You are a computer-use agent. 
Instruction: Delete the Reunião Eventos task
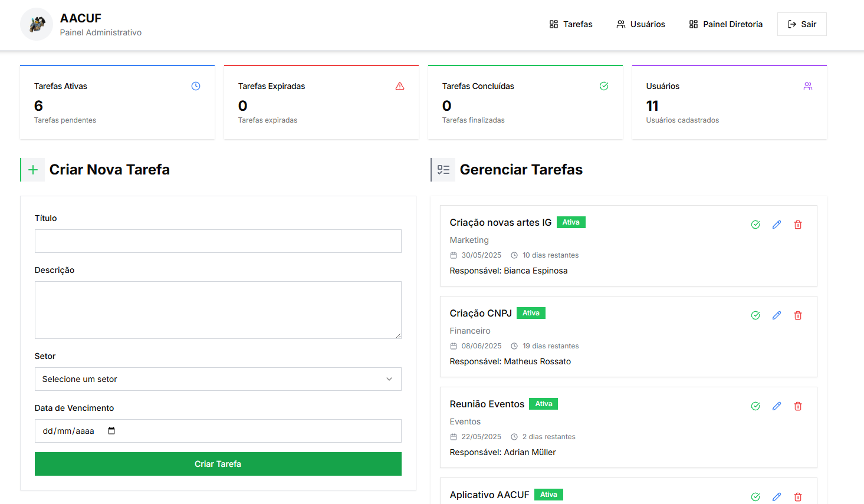pos(798,406)
